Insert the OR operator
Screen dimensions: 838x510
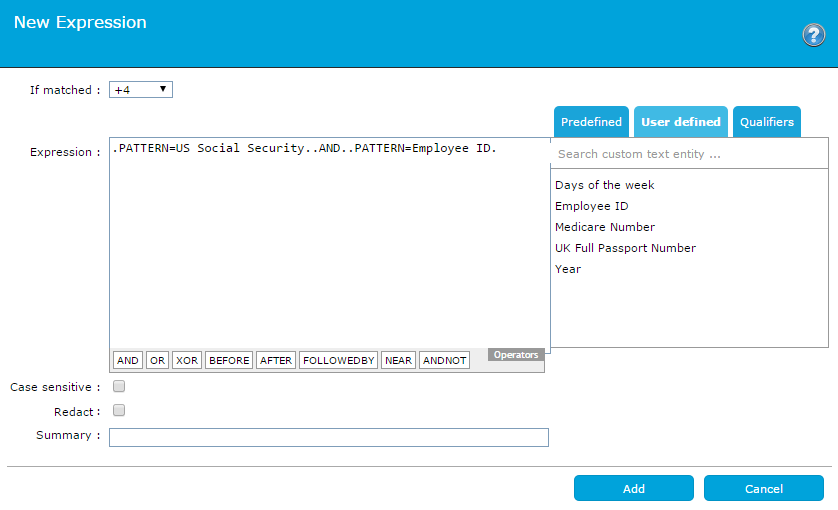[158, 361]
